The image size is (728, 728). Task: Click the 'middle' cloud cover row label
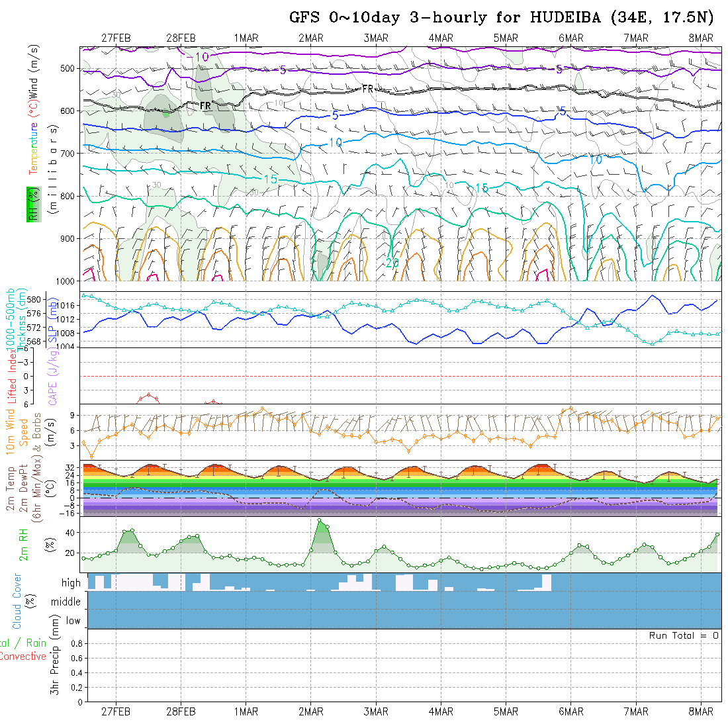click(66, 602)
